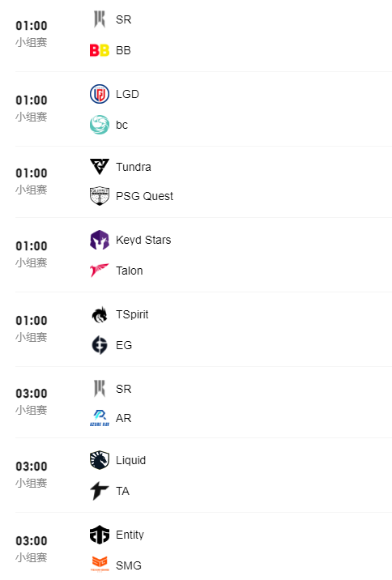392x580 pixels.
Task: Select the SR team name in the 01:00 match
Action: [124, 19]
